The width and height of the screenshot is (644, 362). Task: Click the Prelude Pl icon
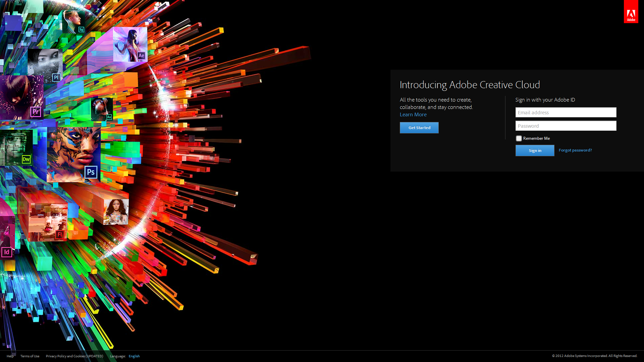pos(56,77)
